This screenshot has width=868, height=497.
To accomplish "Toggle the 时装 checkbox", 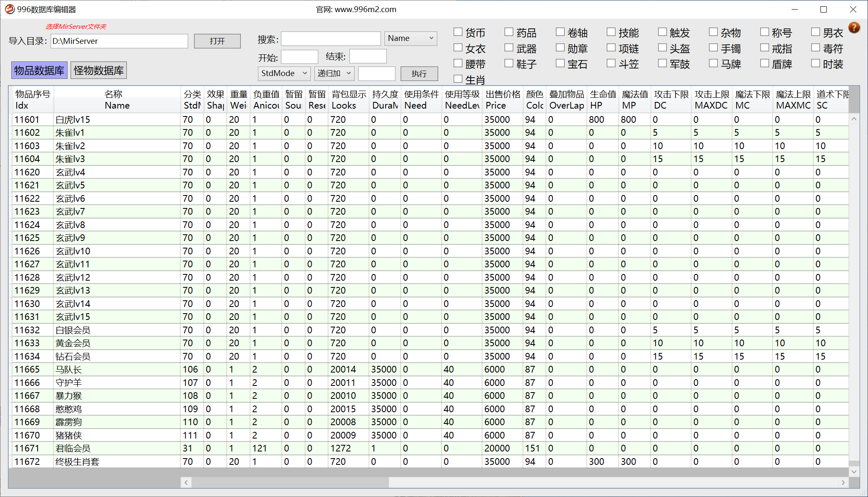I will (816, 63).
